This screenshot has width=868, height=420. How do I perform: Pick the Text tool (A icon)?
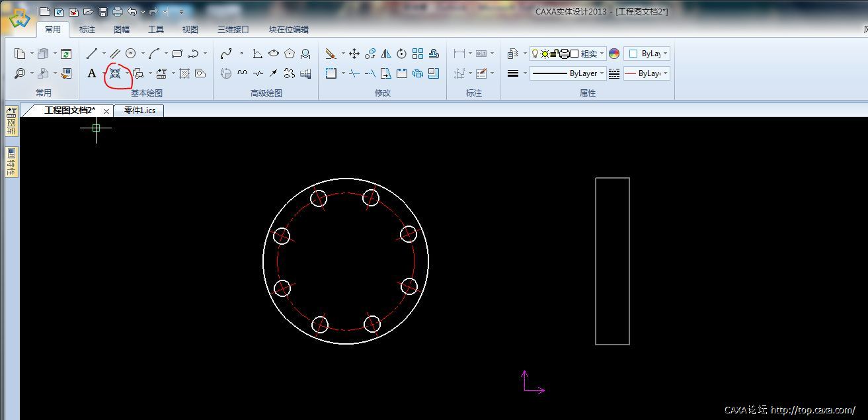92,73
